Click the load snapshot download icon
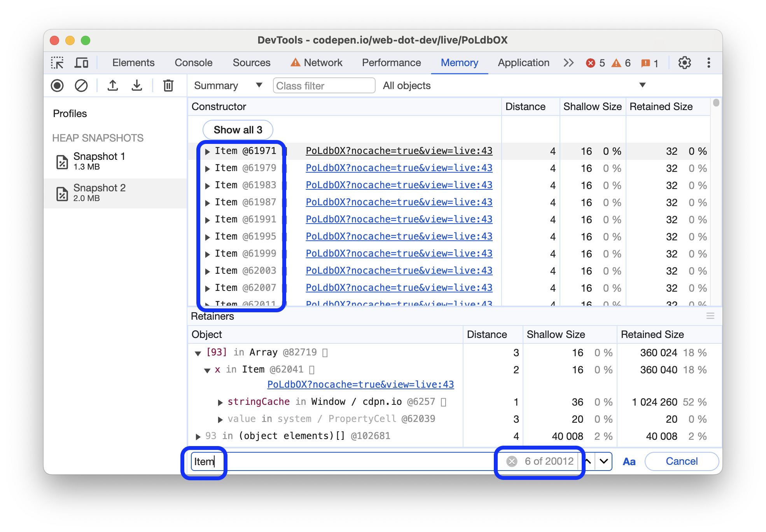This screenshot has height=532, width=766. coord(136,86)
